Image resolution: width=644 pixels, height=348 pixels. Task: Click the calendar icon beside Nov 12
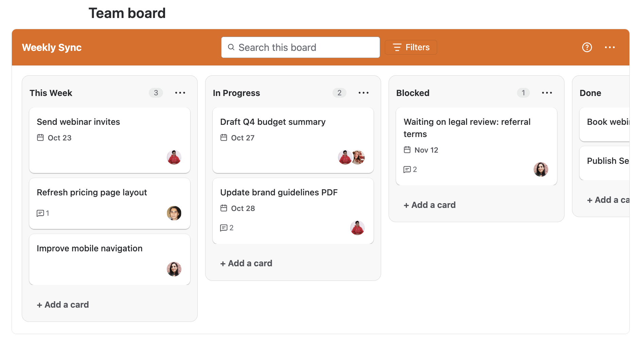coord(407,150)
